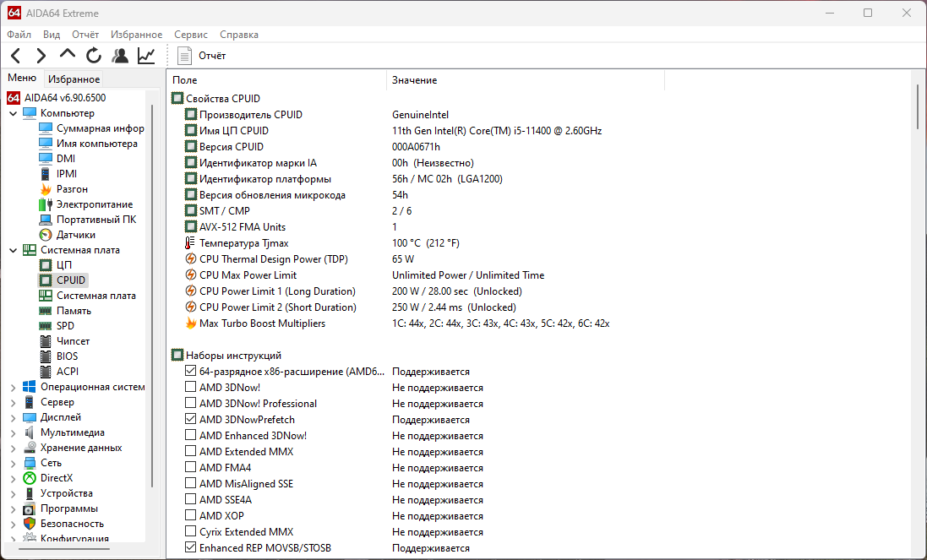The height and width of the screenshot is (560, 927).
Task: Click the AMD Enhanced 3DNow! checkbox
Action: (x=190, y=435)
